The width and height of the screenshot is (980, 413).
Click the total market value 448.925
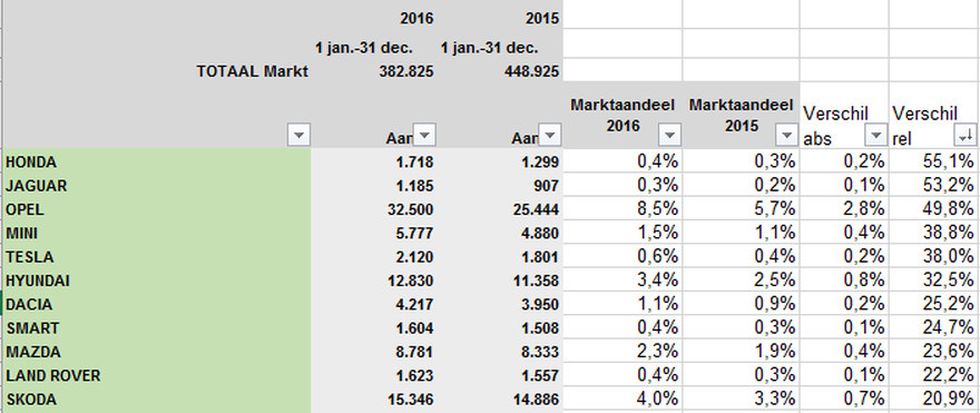[531, 71]
